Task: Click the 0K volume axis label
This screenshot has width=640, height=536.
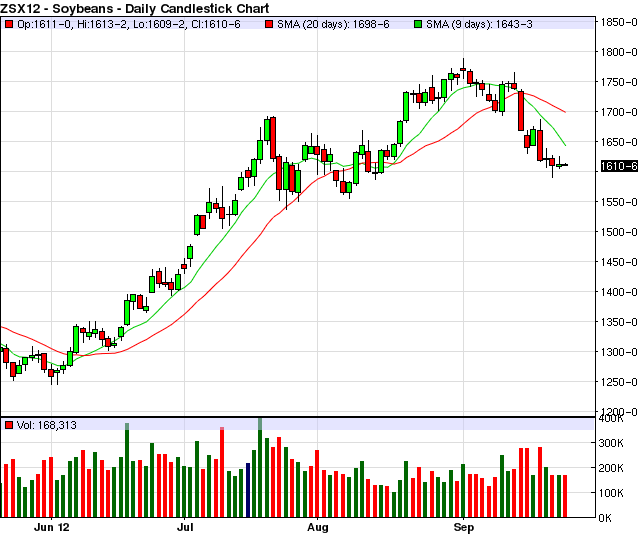Action: point(605,518)
